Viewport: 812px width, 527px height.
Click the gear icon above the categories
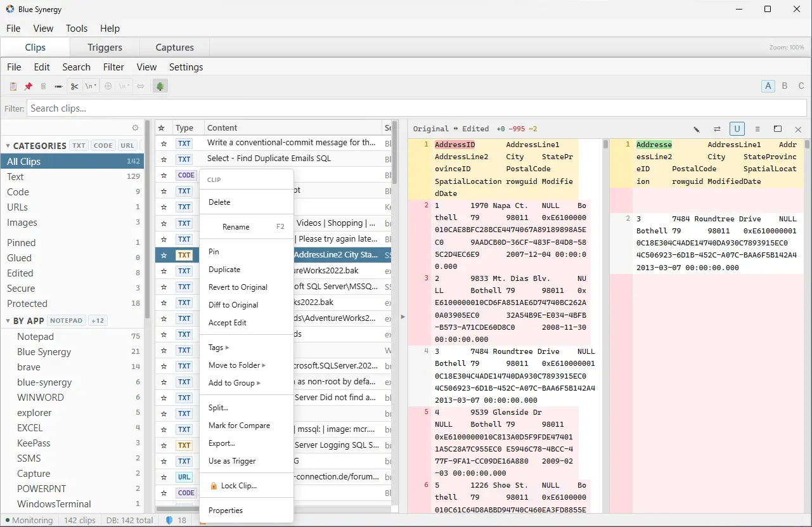(135, 127)
